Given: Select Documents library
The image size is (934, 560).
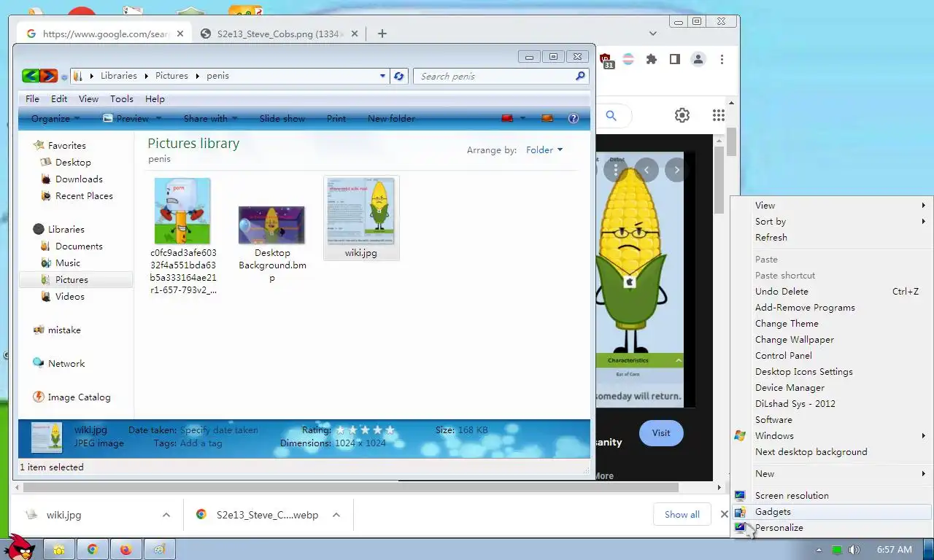Looking at the screenshot, I should 79,246.
